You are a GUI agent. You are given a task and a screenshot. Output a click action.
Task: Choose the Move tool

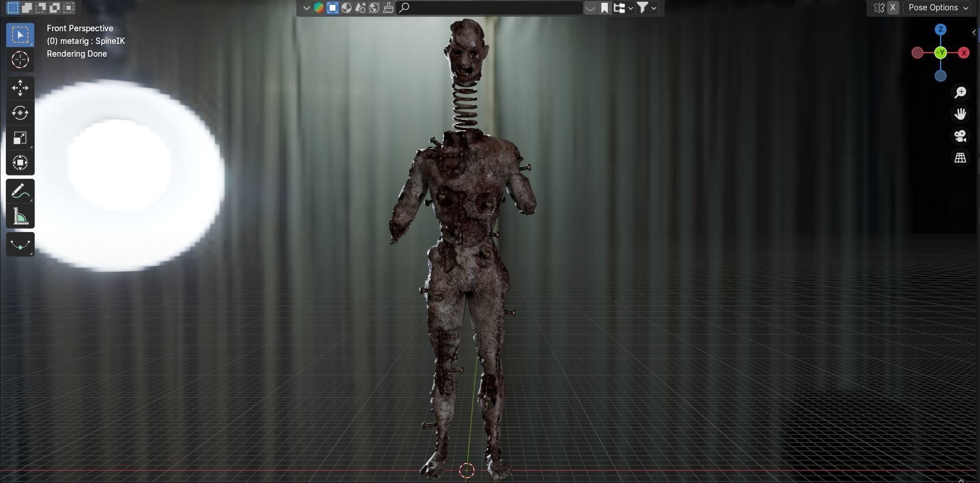tap(20, 88)
